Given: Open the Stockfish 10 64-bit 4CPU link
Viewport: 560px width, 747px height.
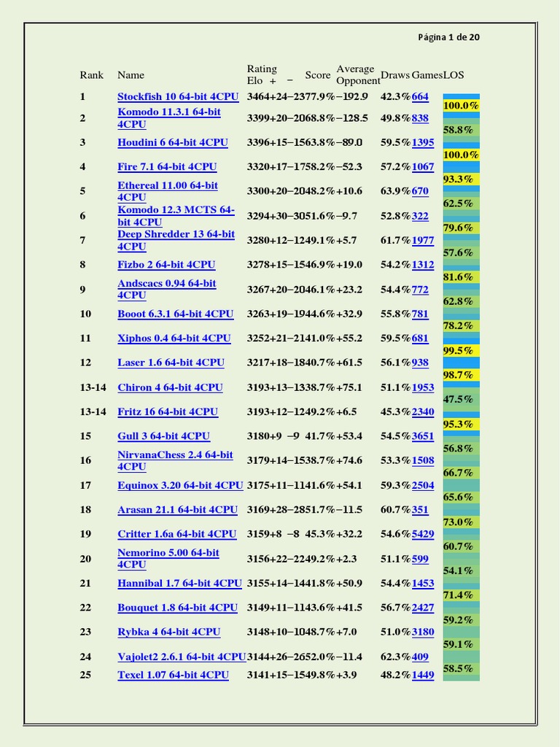Looking at the screenshot, I should (x=178, y=97).
